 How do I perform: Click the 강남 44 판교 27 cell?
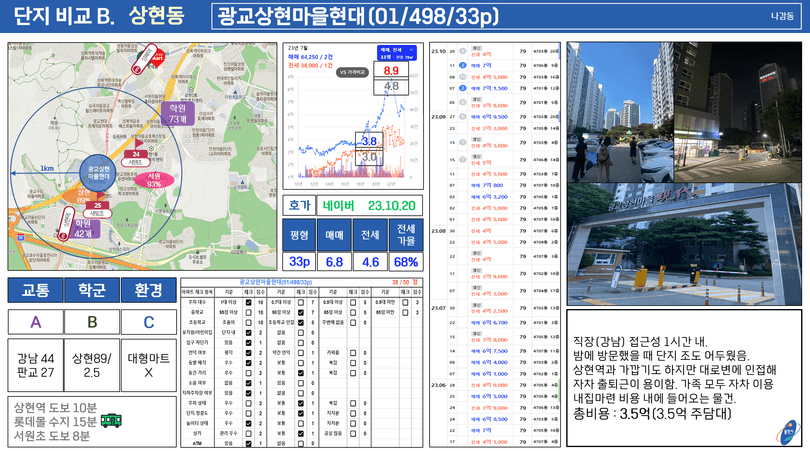click(x=36, y=365)
